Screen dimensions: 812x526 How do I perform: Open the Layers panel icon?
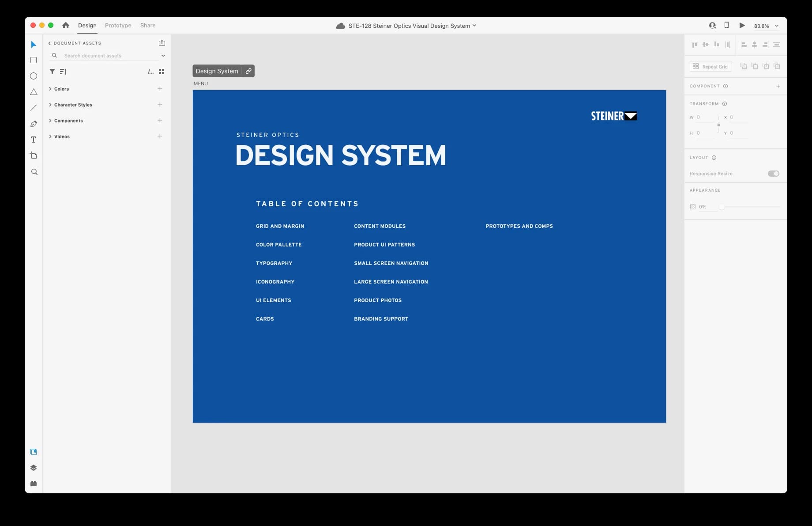(x=34, y=468)
